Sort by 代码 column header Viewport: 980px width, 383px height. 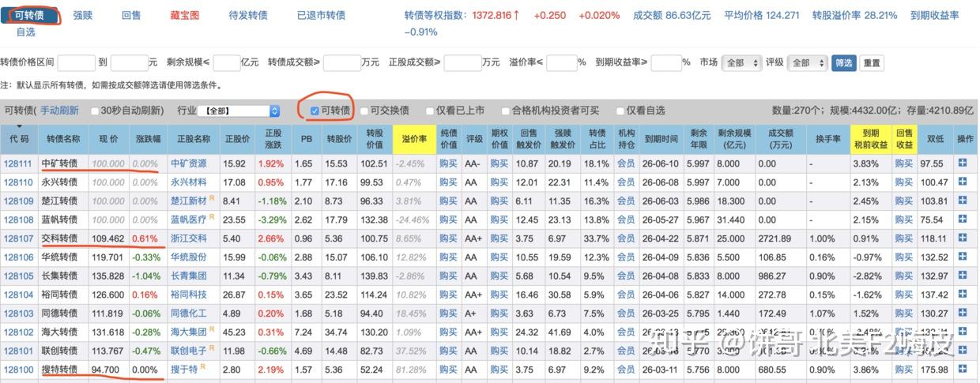click(19, 139)
